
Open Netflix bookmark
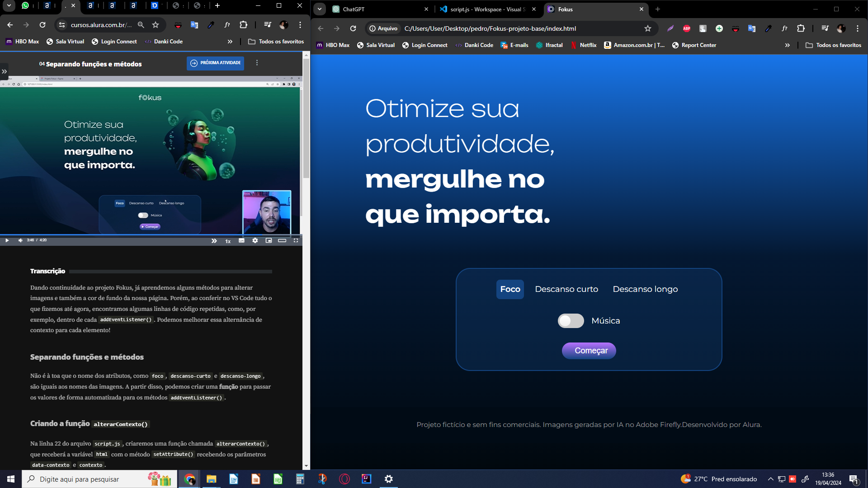(x=583, y=45)
